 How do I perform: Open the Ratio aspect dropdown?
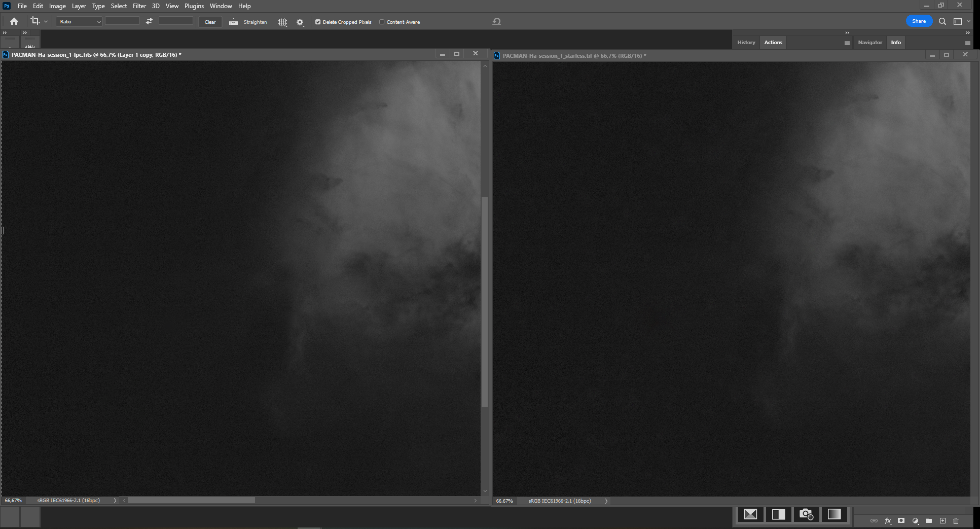coord(79,21)
